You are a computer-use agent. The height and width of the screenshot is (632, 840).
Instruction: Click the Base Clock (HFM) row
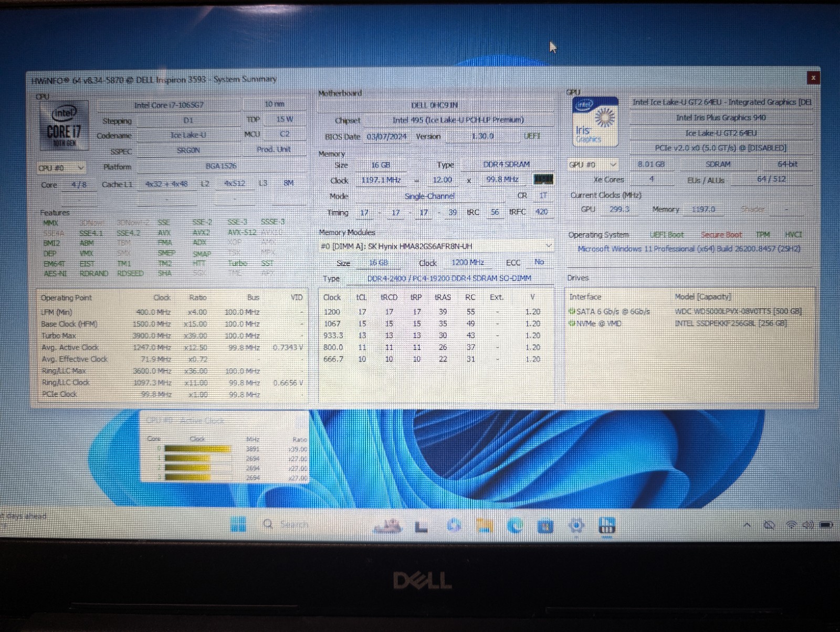click(173, 324)
